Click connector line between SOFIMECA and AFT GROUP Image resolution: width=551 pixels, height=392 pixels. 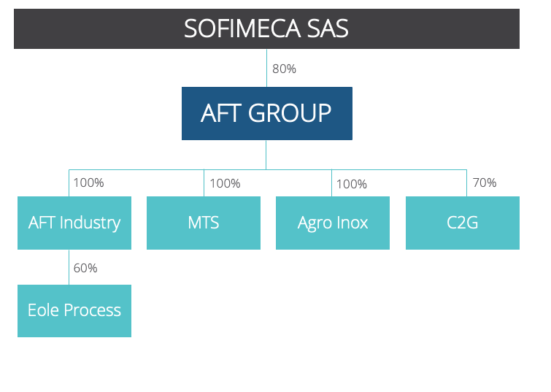point(266,68)
